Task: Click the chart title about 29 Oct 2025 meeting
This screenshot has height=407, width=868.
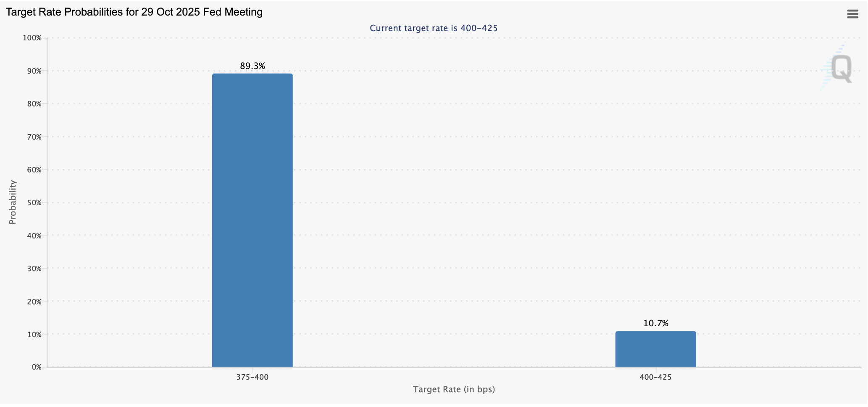Action: pyautogui.click(x=134, y=12)
